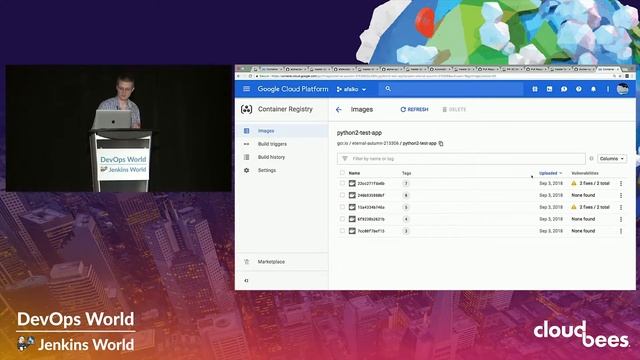Check the box for image tagged 7

coord(342,184)
